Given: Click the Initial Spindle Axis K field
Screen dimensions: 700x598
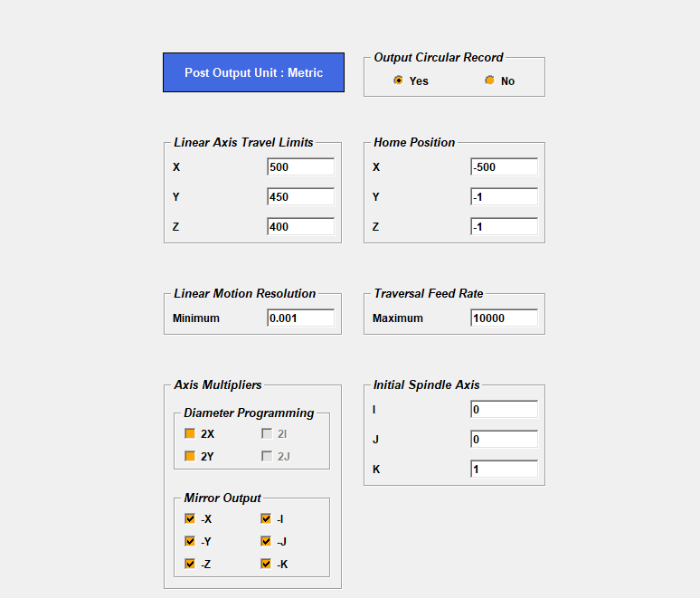Looking at the screenshot, I should coord(504,470).
